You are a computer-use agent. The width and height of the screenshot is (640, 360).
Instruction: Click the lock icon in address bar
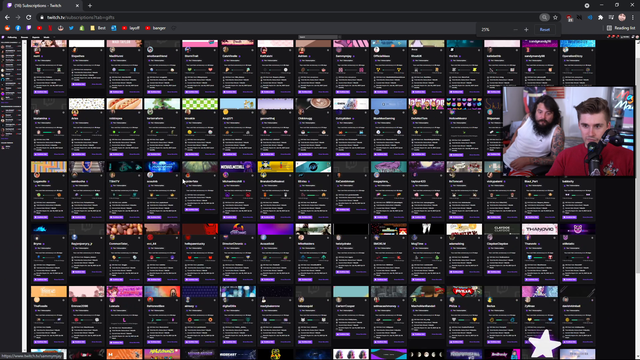(42, 18)
